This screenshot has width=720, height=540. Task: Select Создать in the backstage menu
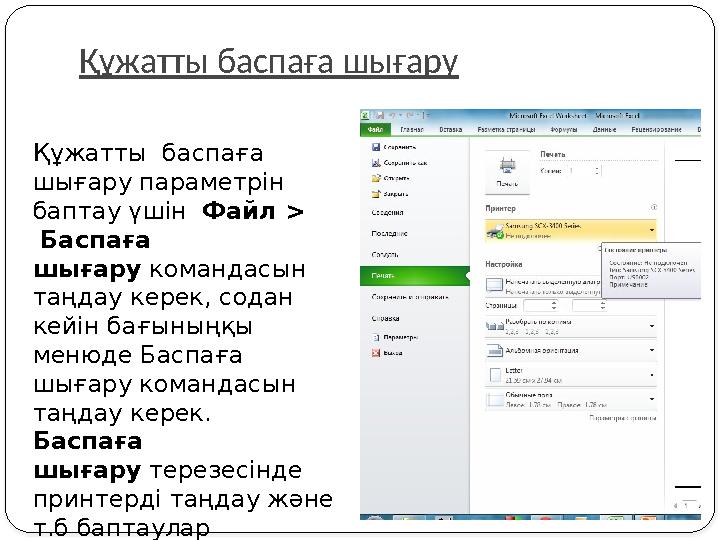click(x=384, y=254)
